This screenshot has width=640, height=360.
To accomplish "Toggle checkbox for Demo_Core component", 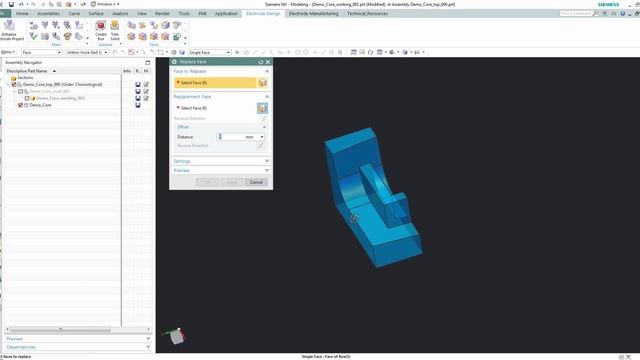I will pyautogui.click(x=20, y=105).
